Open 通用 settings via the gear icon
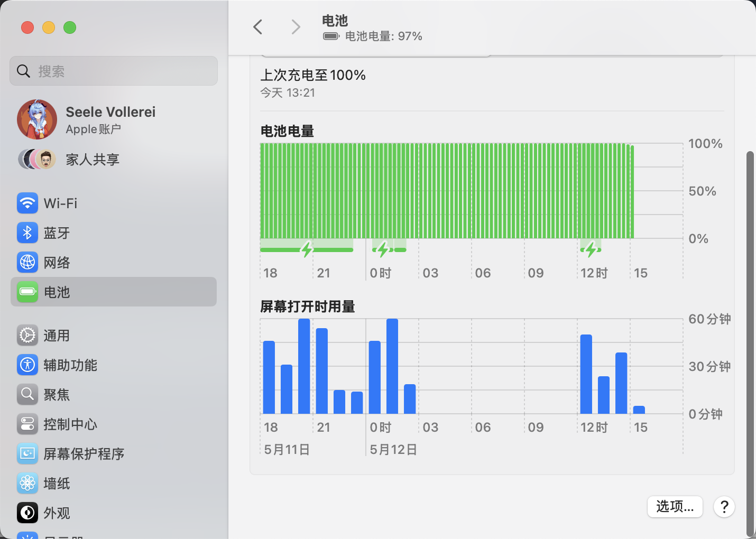This screenshot has width=756, height=539. (27, 335)
